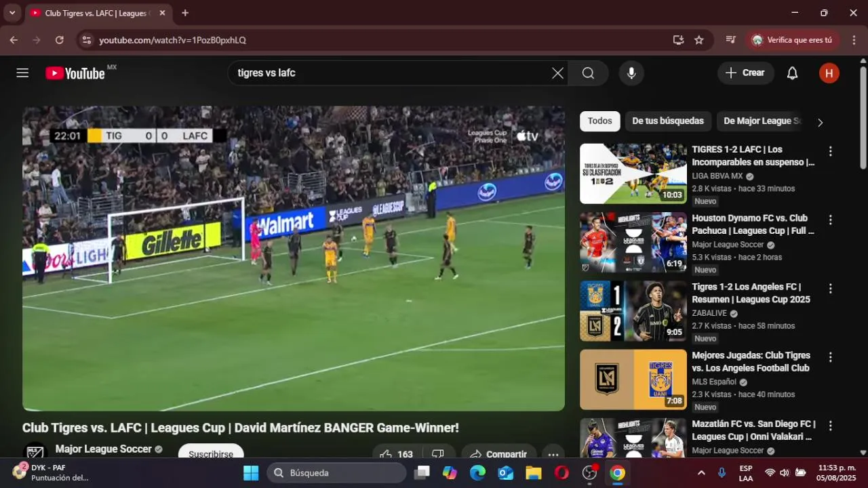Click the taskbar Búsqueda search box

336,473
